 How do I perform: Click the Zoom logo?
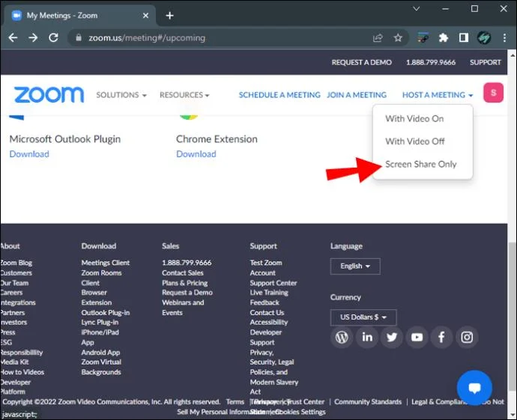pyautogui.click(x=49, y=95)
